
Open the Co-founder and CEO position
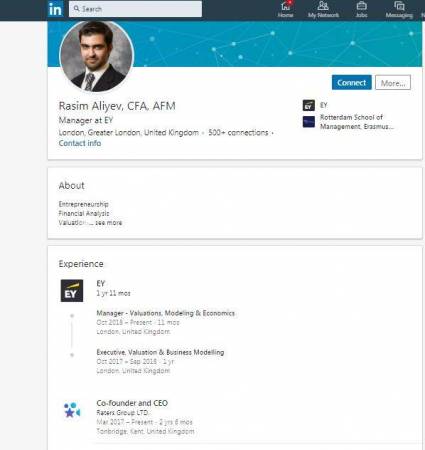tap(132, 403)
